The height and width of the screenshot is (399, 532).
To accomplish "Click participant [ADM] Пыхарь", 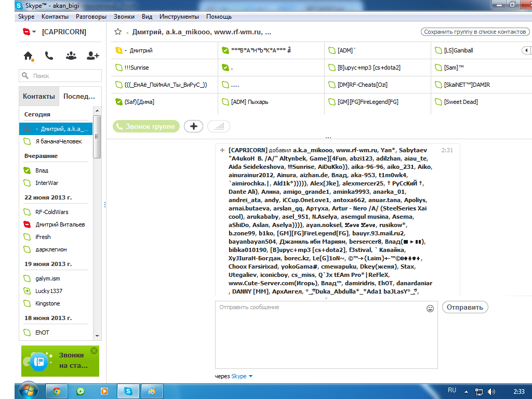I will click(x=271, y=102).
